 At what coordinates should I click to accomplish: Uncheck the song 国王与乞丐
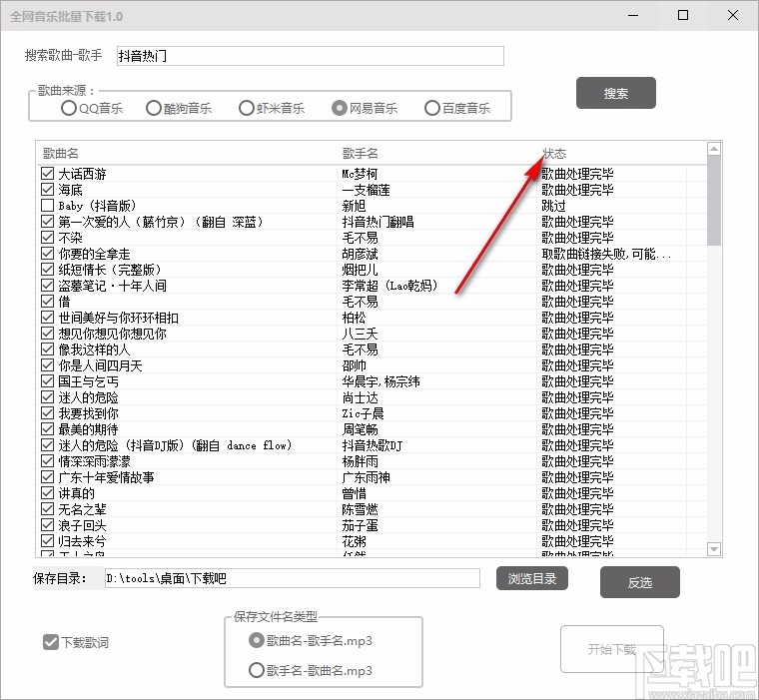click(x=48, y=381)
